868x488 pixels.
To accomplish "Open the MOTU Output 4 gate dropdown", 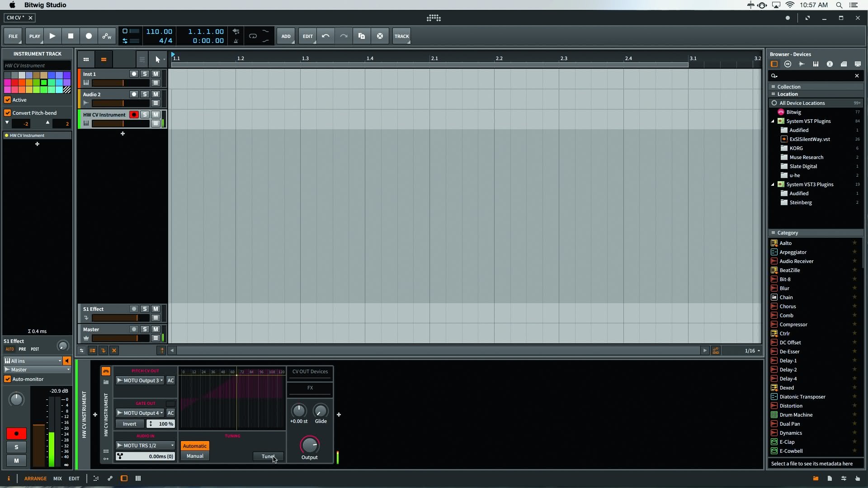I will point(140,413).
